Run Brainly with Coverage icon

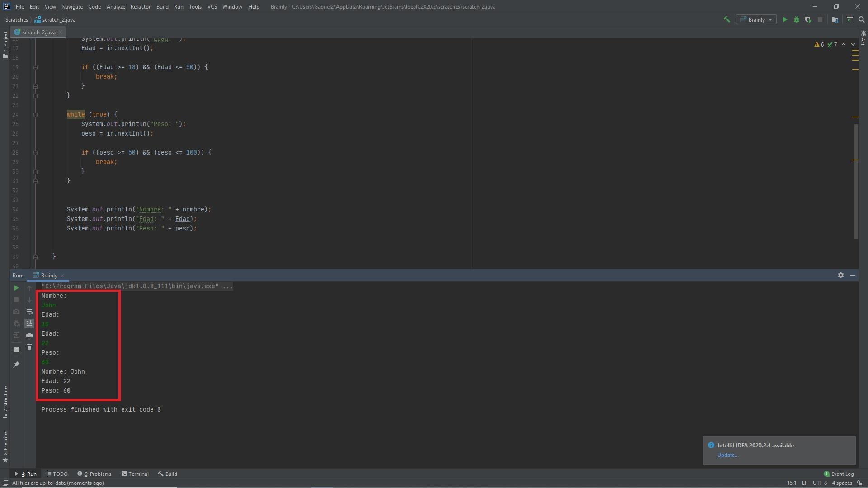click(808, 19)
